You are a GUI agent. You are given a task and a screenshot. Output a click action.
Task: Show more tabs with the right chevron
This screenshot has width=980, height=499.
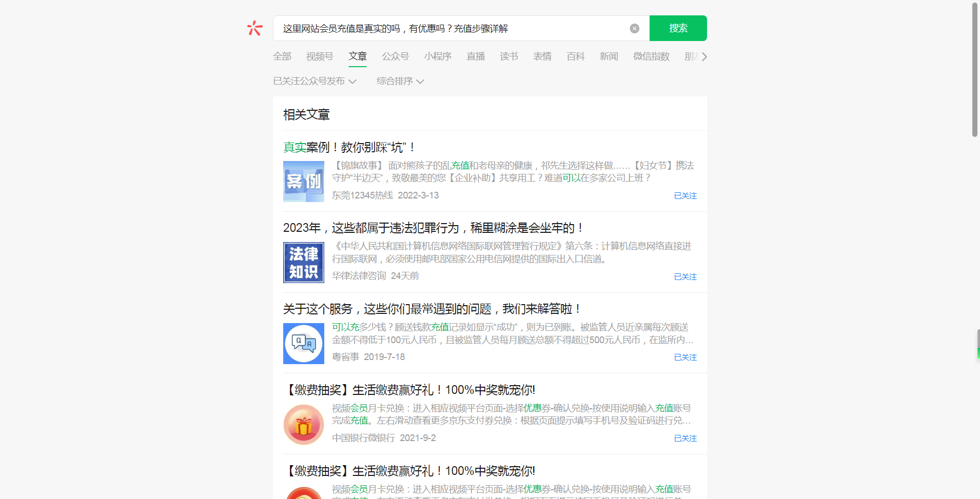(704, 56)
